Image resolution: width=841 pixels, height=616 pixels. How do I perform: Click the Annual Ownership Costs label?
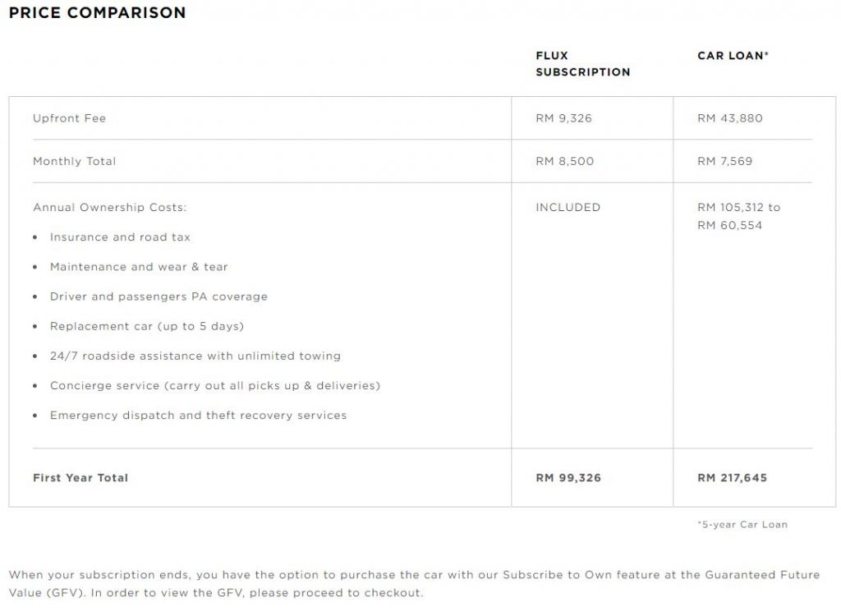coord(109,207)
